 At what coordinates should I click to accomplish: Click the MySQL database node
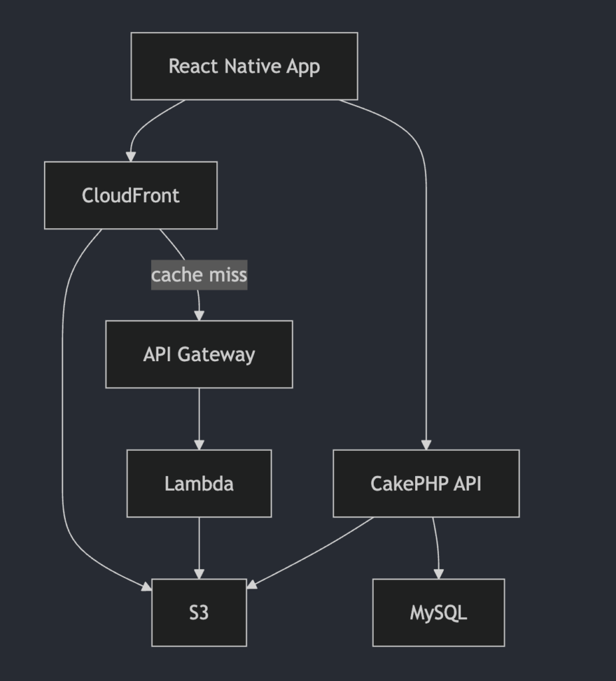click(438, 612)
